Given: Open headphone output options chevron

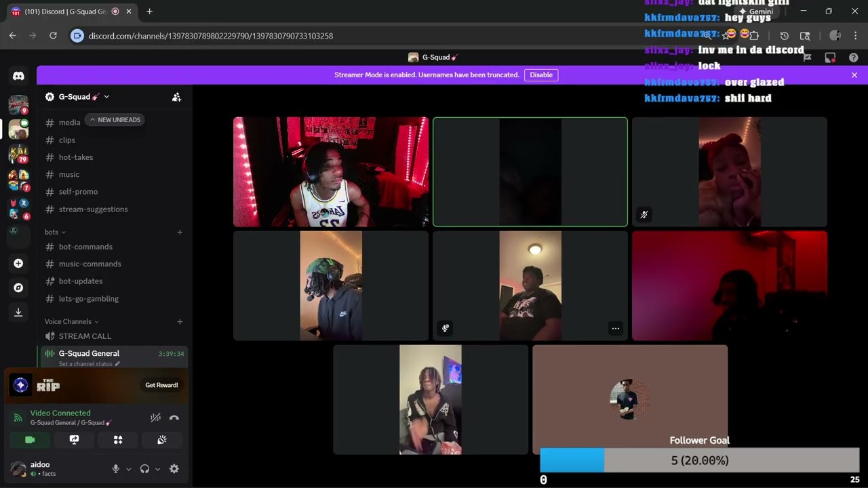Looking at the screenshot, I should click(x=157, y=469).
